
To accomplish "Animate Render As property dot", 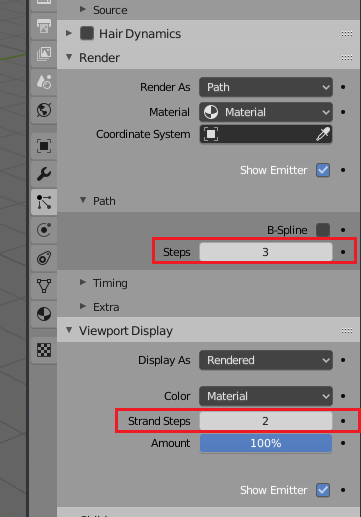I will [x=343, y=87].
